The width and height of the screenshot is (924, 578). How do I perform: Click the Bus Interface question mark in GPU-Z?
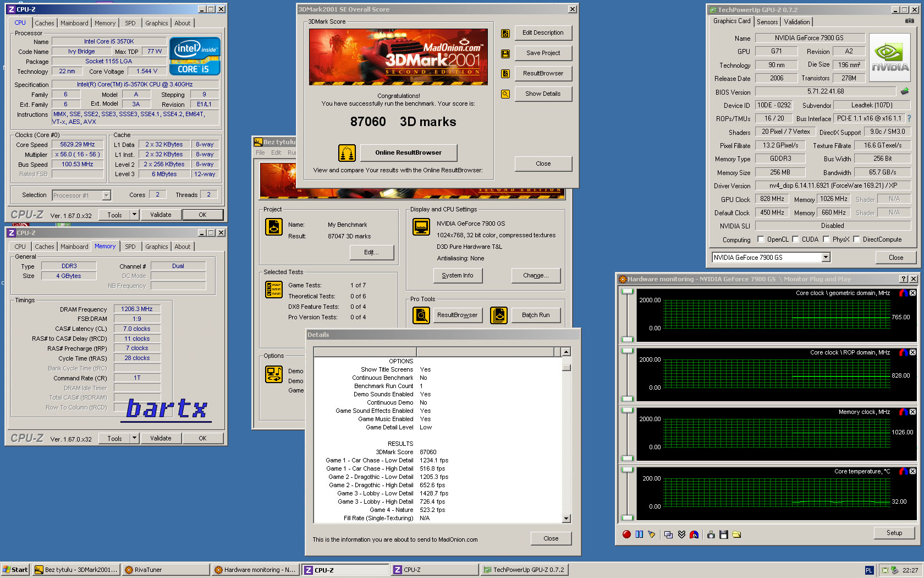[x=909, y=118]
